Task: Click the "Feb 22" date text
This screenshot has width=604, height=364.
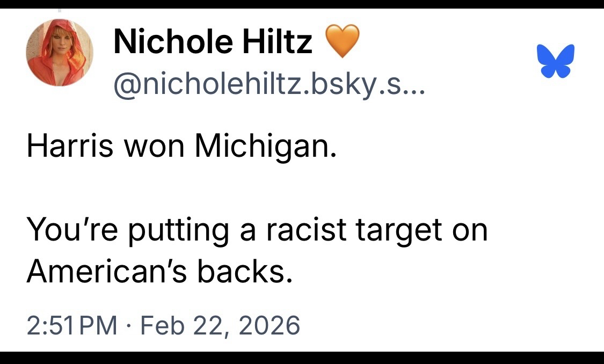Action: 177,325
